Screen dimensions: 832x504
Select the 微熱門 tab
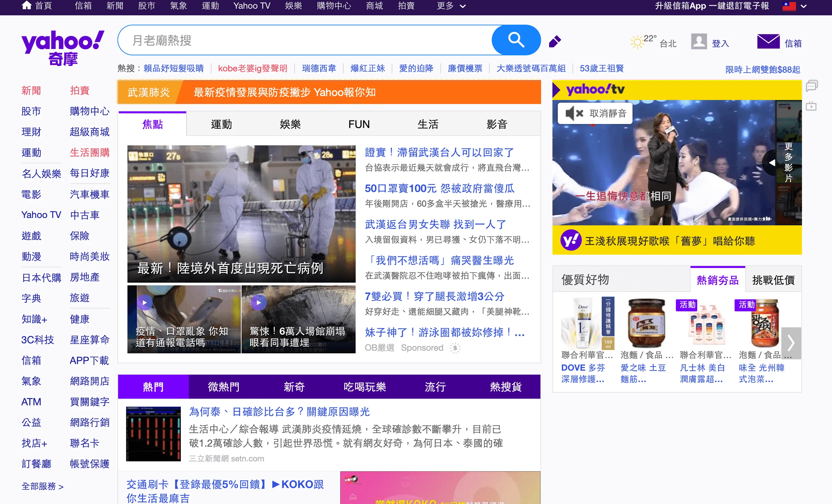[x=224, y=387]
